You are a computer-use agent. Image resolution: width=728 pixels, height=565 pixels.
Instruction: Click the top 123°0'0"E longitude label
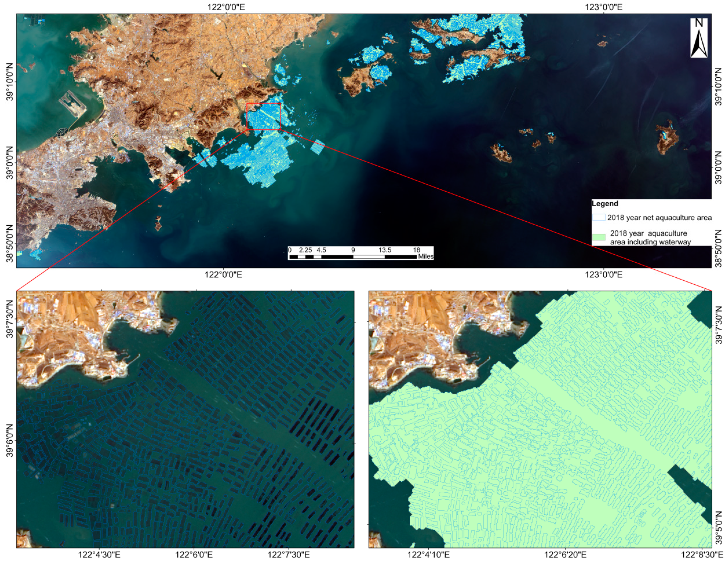coord(604,7)
